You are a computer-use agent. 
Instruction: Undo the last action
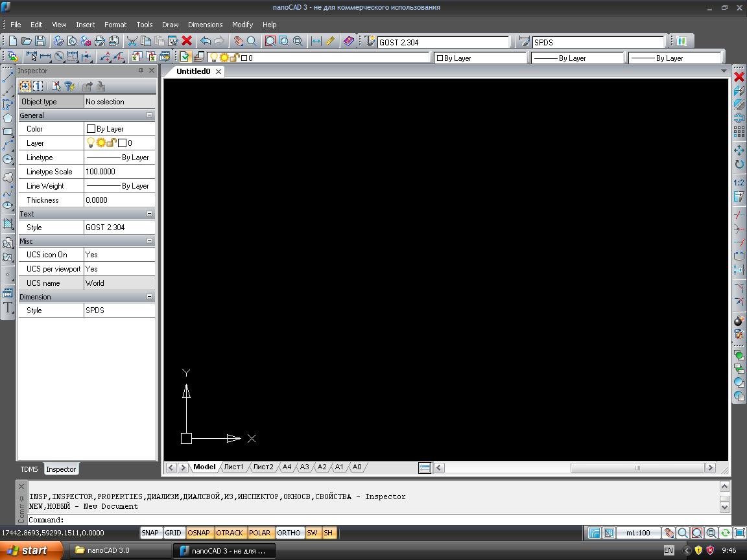click(x=206, y=41)
